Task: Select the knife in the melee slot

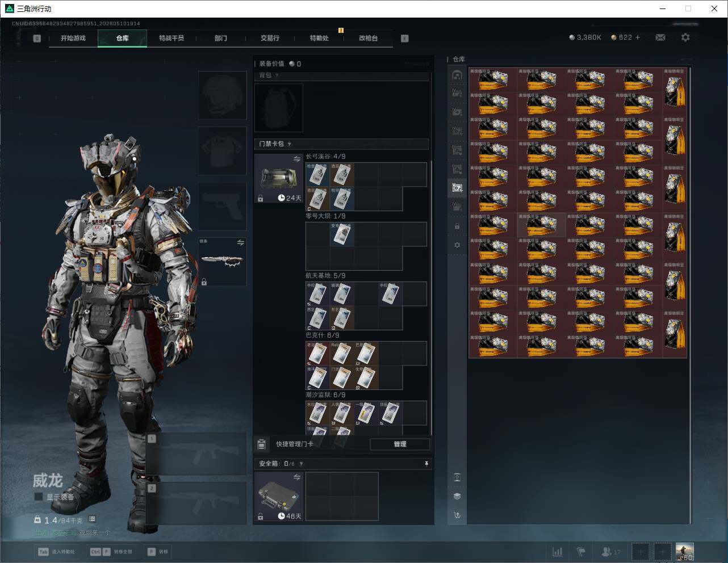Action: [222, 262]
